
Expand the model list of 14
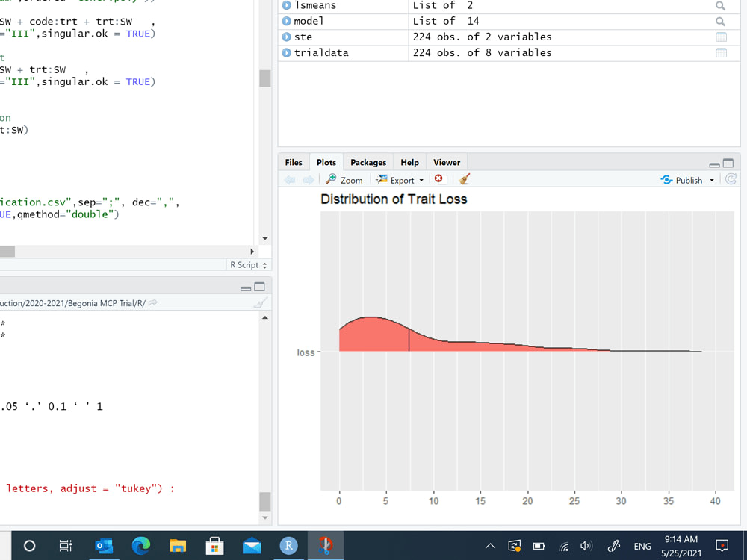coord(285,21)
